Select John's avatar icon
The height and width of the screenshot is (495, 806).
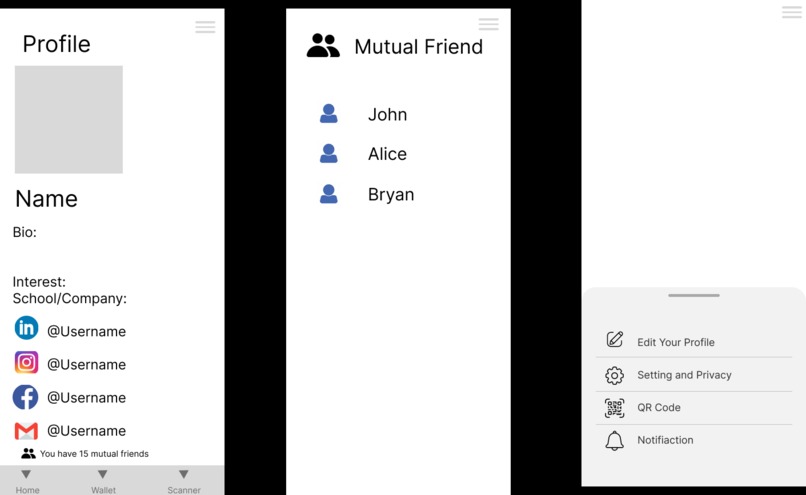[328, 114]
